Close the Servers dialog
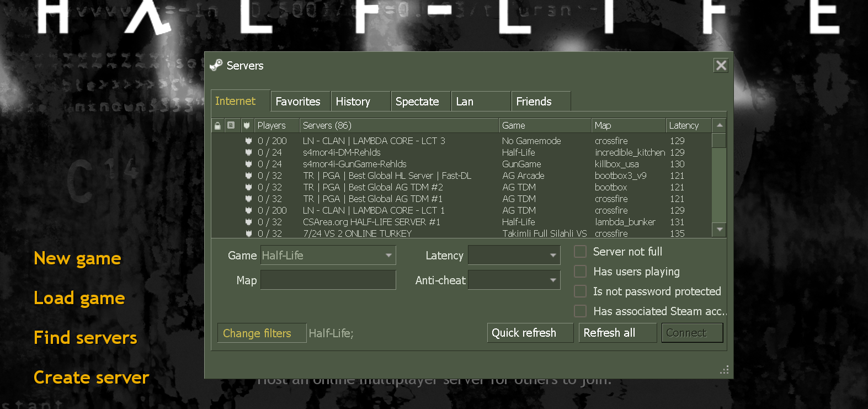 pos(721,65)
